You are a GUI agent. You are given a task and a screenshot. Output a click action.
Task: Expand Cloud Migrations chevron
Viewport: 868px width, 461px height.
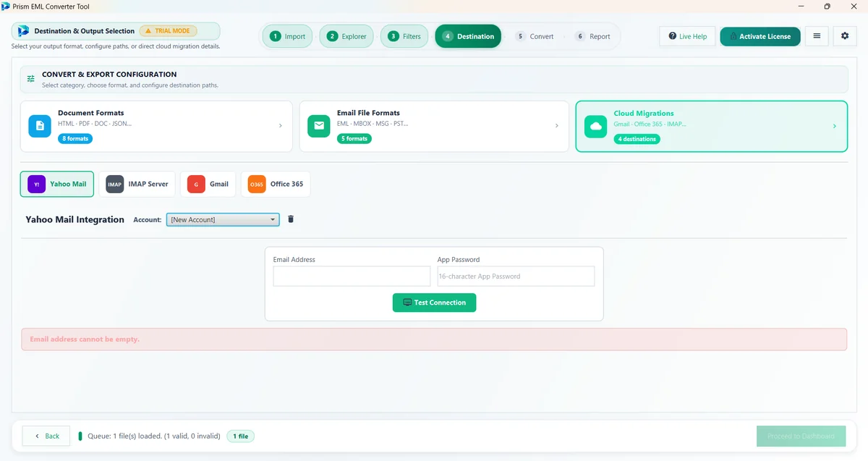(x=834, y=126)
